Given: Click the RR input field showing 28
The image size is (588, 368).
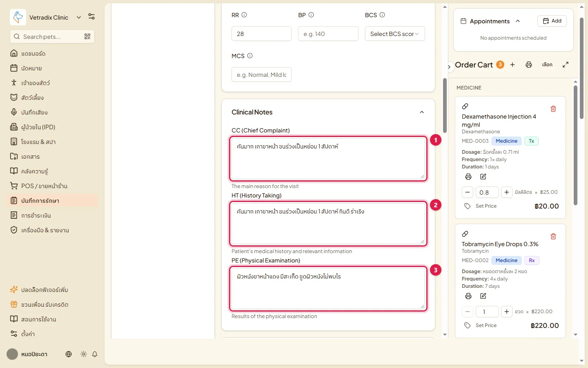Looking at the screenshot, I should tap(261, 34).
